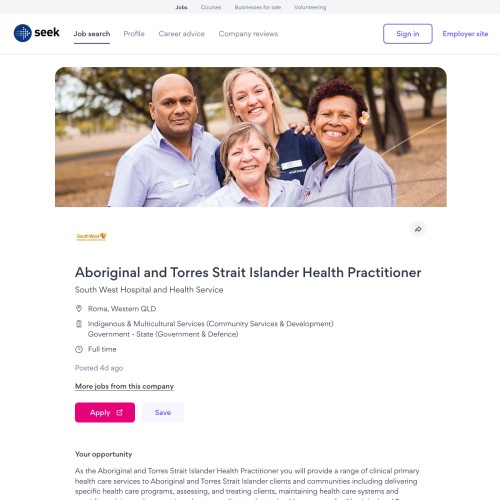
Task: Click the Sign in button
Action: 408,34
